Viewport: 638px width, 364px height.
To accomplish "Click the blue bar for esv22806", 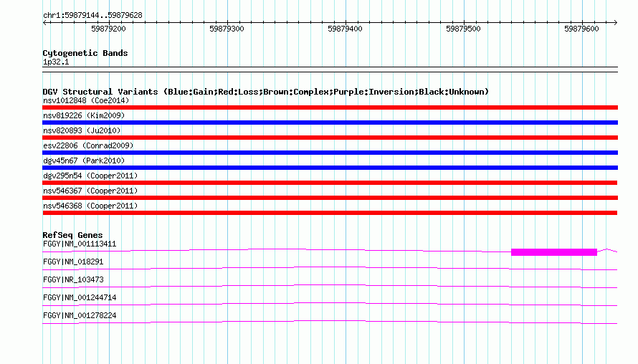I will [330, 153].
